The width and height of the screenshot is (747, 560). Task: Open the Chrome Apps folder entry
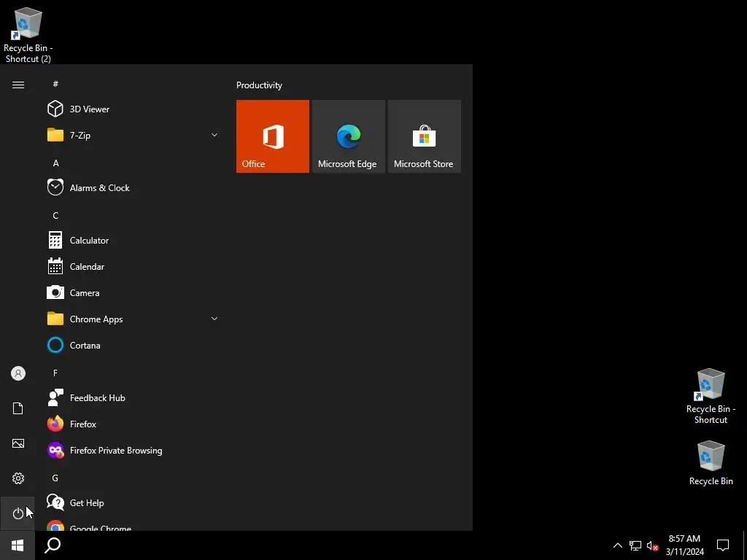tap(133, 319)
